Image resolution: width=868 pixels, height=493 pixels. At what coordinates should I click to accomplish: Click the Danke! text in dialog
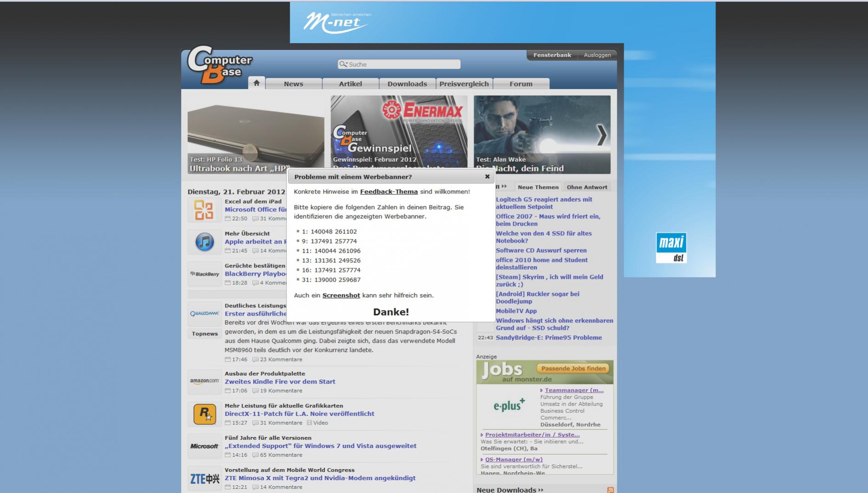tap(391, 312)
